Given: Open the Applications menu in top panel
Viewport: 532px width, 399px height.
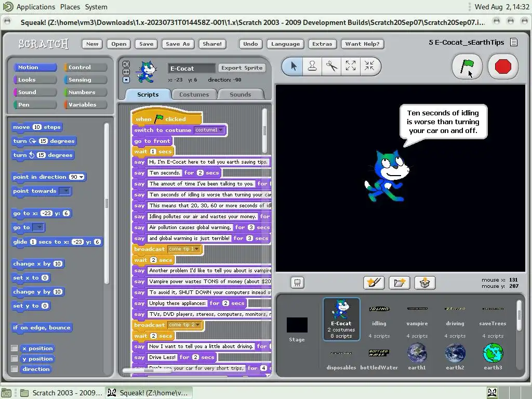Looking at the screenshot, I should (36, 7).
